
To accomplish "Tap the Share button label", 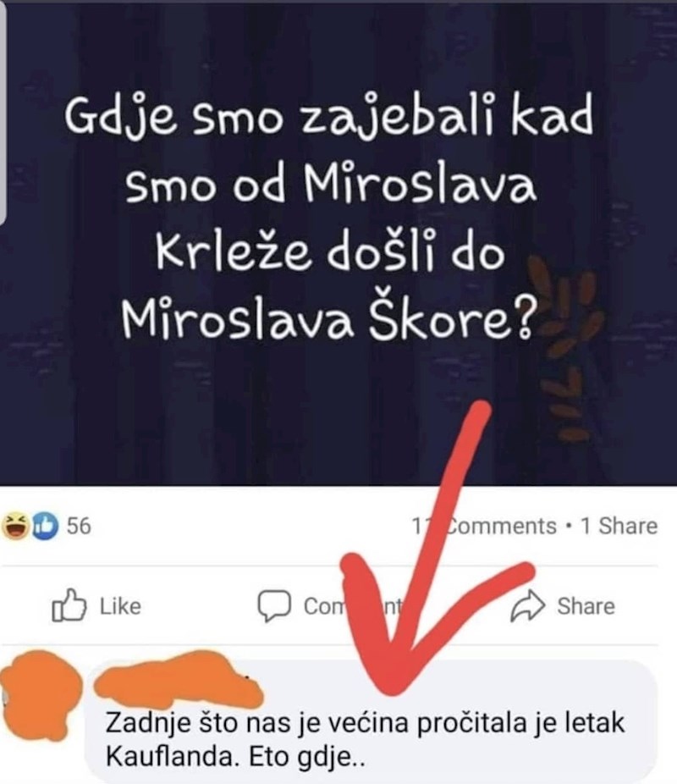I will pyautogui.click(x=586, y=606).
